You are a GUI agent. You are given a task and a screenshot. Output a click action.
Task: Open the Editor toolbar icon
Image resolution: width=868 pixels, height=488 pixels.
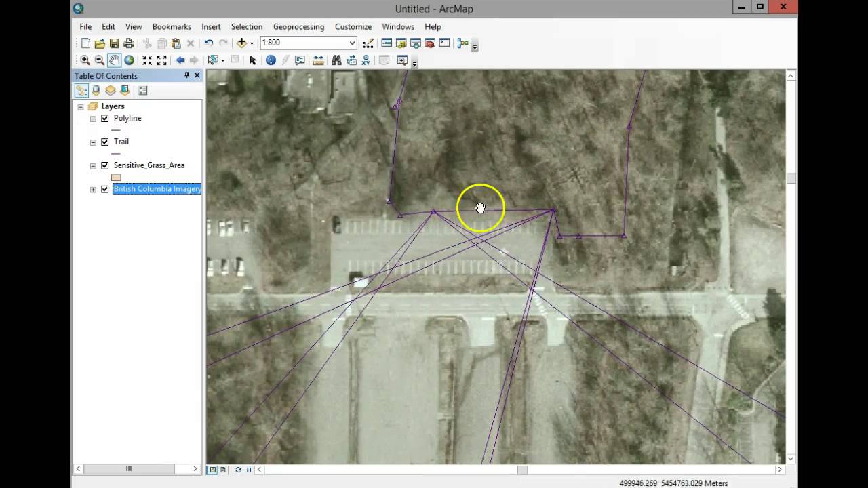368,43
